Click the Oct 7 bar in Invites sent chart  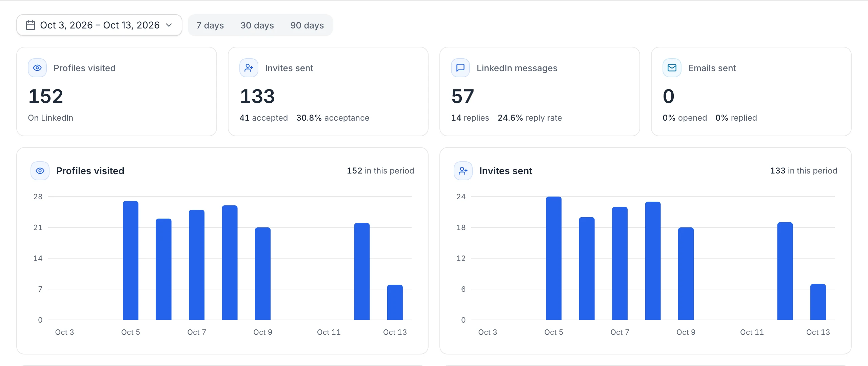click(x=620, y=263)
